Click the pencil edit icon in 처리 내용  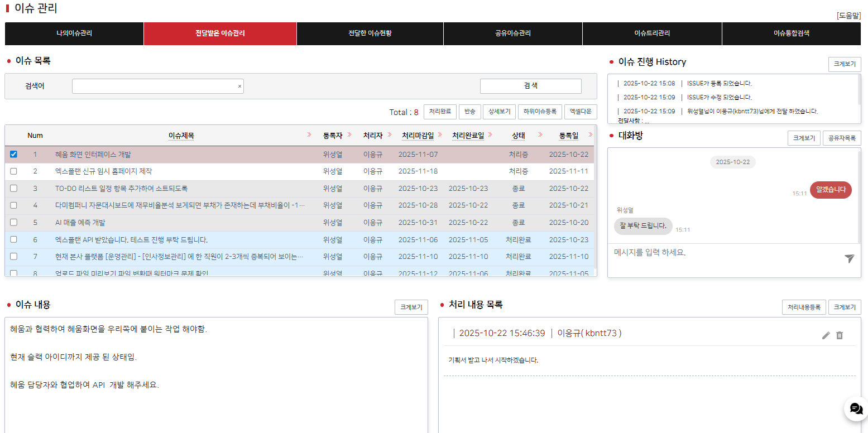[826, 335]
